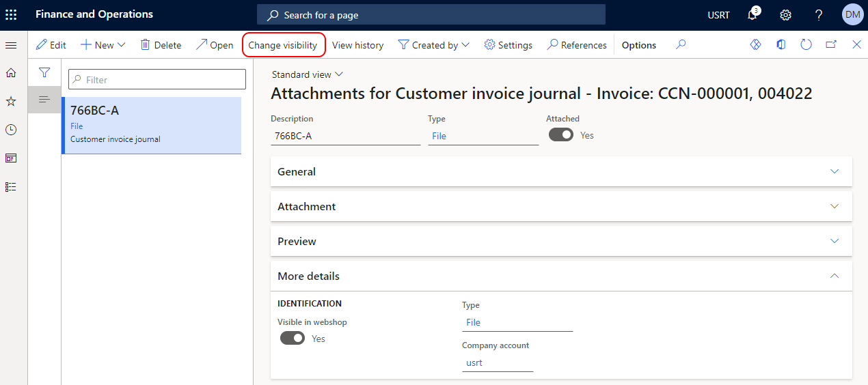Open the New dropdown menu

[103, 45]
